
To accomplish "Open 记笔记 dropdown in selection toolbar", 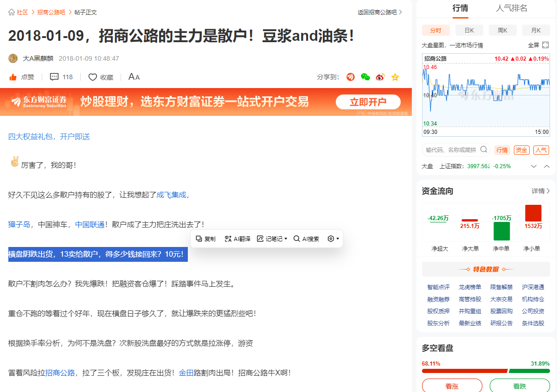I will (x=272, y=239).
